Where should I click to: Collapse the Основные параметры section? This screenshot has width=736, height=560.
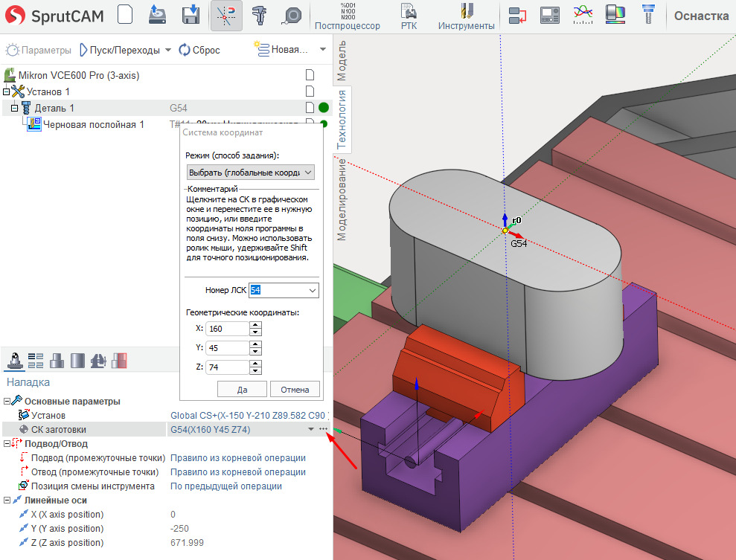(x=7, y=402)
